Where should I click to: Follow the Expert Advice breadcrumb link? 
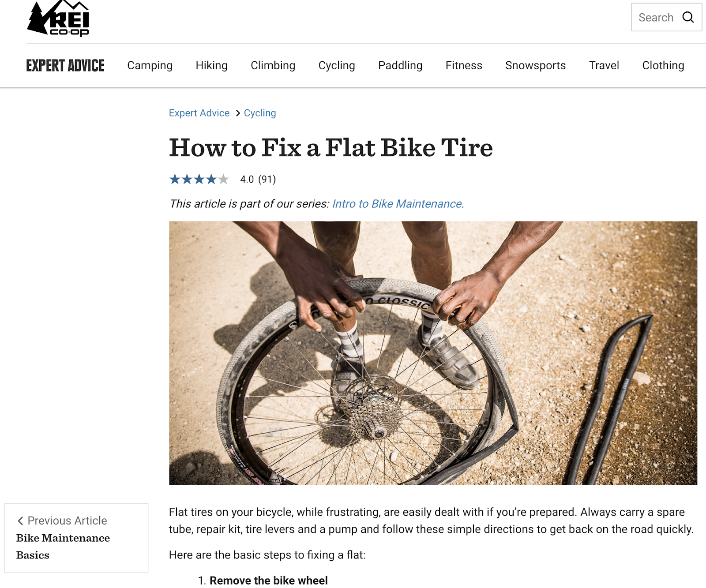199,113
